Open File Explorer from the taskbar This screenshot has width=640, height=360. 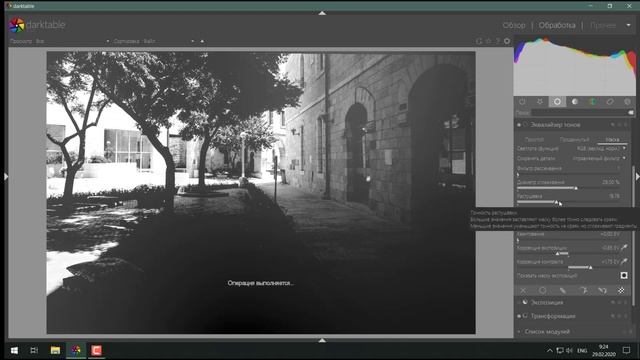point(55,350)
